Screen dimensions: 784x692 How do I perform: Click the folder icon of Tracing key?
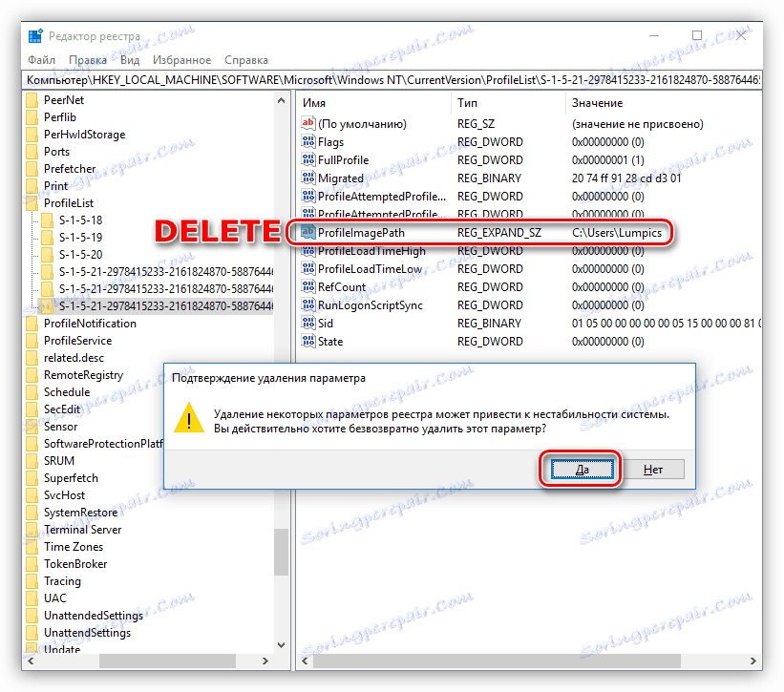(x=32, y=581)
